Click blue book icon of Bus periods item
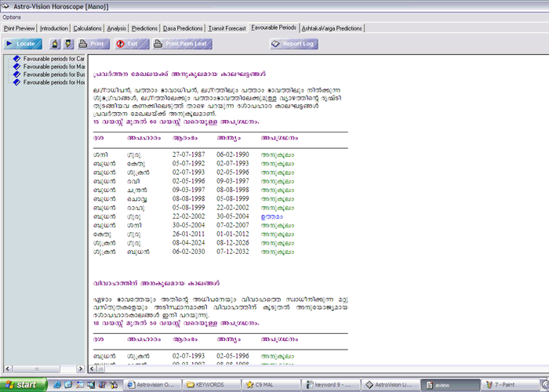The height and width of the screenshot is (392, 549). click(x=16, y=74)
